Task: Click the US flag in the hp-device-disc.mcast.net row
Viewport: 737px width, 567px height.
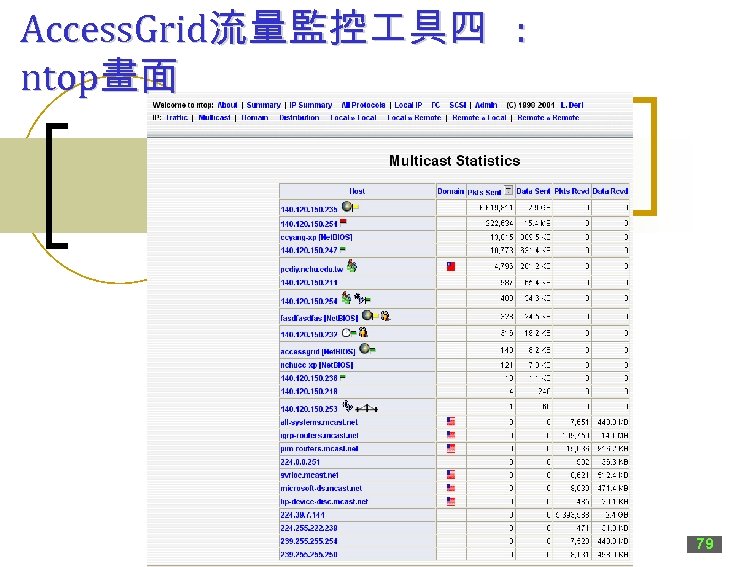Action: click(451, 501)
